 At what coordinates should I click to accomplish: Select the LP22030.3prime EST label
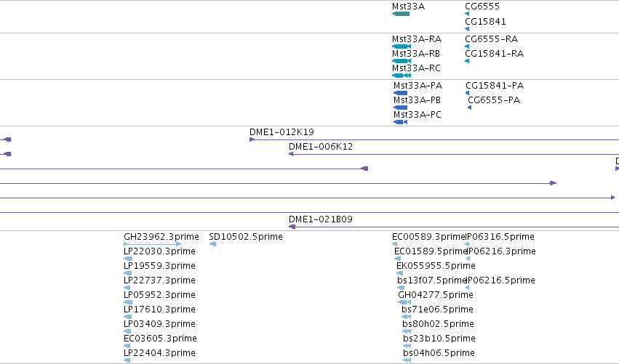(x=159, y=251)
